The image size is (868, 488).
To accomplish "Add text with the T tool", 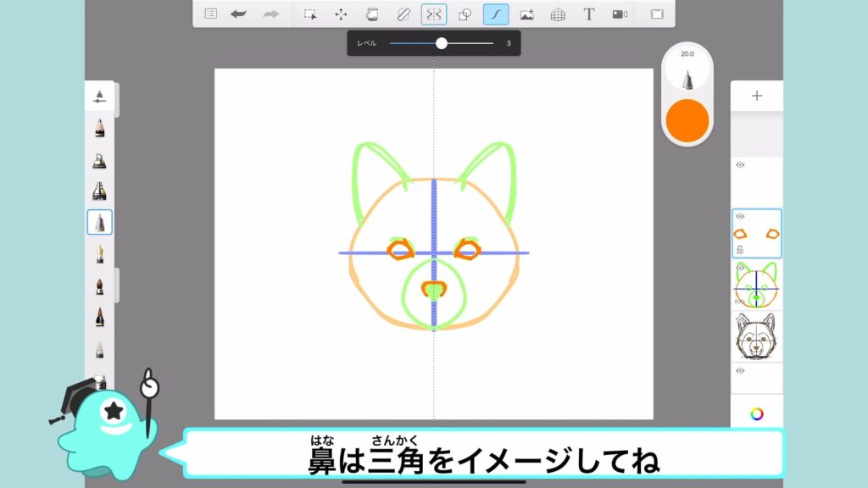I will (x=589, y=14).
